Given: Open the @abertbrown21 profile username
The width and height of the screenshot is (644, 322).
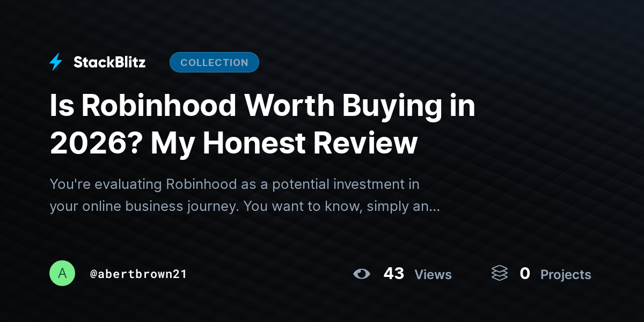Looking at the screenshot, I should click(138, 274).
